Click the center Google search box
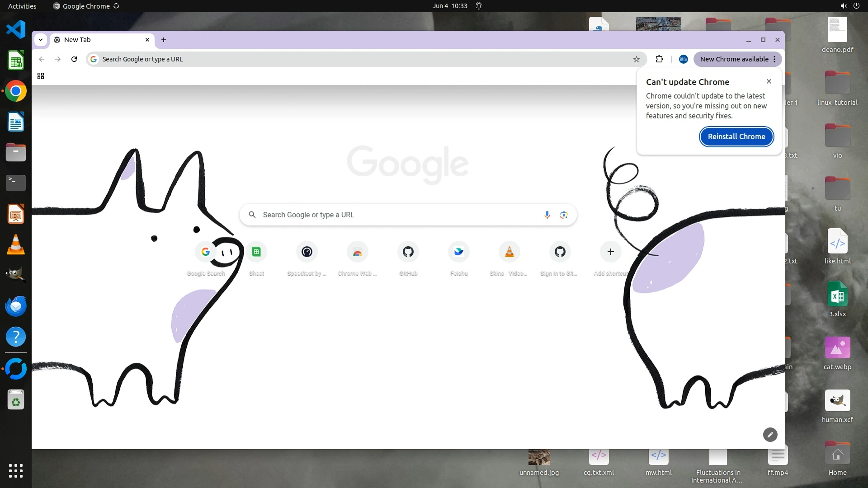868x488 pixels. coord(398,215)
